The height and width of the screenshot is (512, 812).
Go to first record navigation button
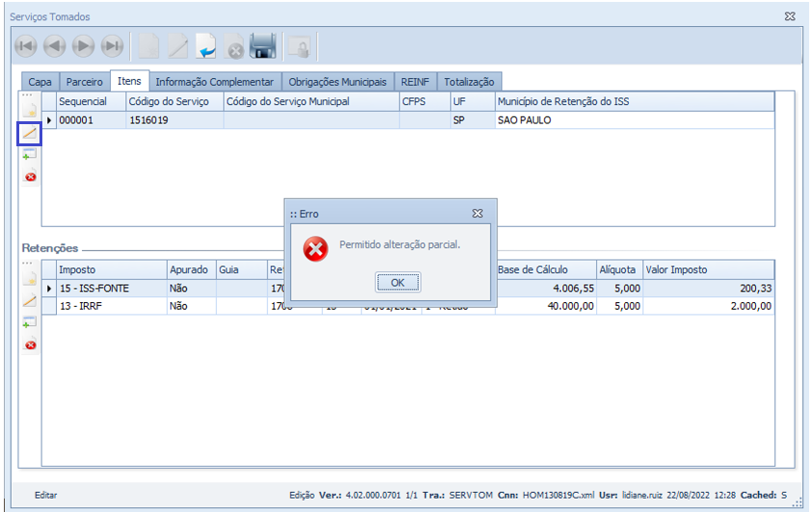pos(26,46)
